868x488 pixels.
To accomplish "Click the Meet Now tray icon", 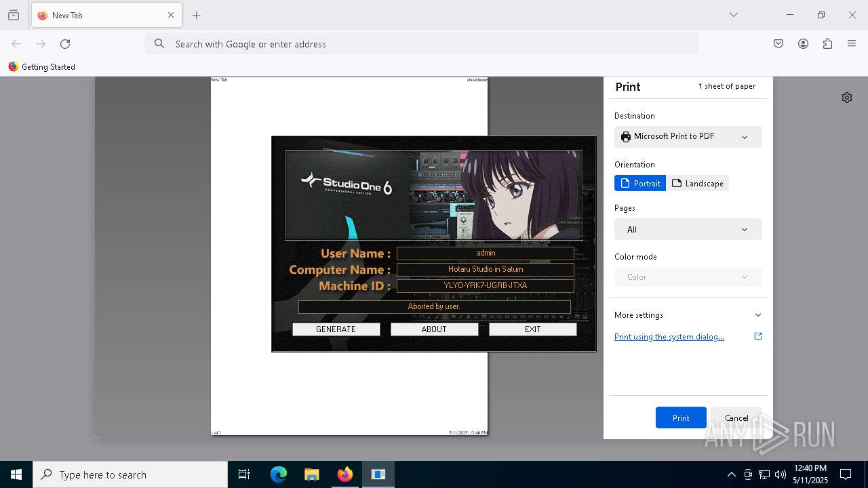I will (x=748, y=474).
